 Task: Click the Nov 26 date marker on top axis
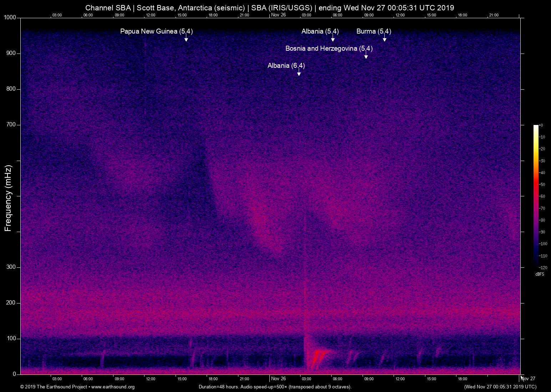click(278, 15)
